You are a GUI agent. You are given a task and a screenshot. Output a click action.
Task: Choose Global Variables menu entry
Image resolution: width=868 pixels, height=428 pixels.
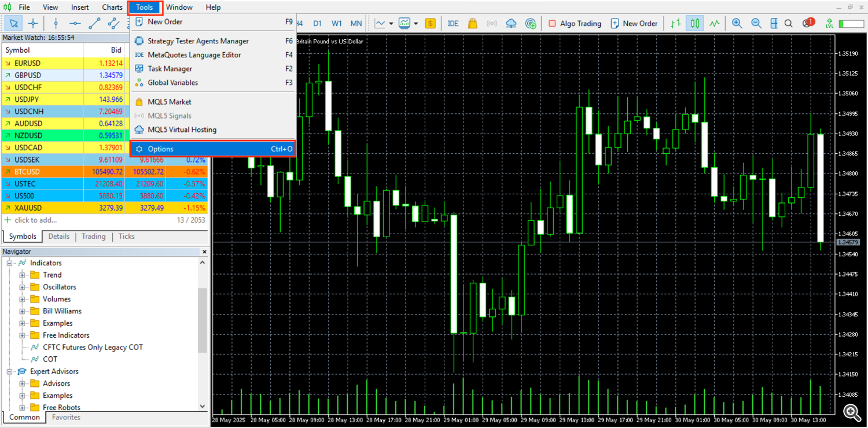point(214,83)
